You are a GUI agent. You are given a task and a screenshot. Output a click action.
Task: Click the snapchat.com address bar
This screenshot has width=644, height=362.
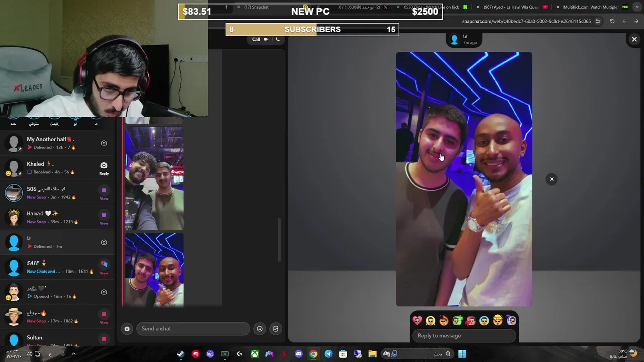click(526, 21)
